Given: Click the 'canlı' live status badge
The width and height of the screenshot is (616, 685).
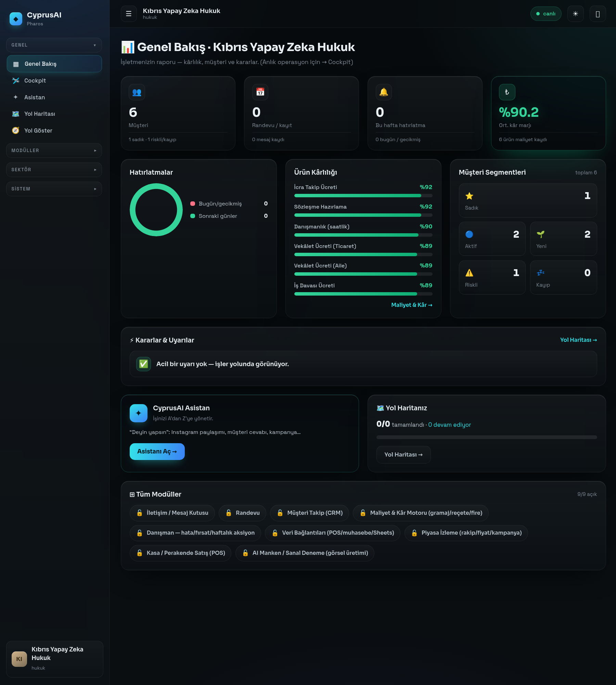Looking at the screenshot, I should pos(546,14).
